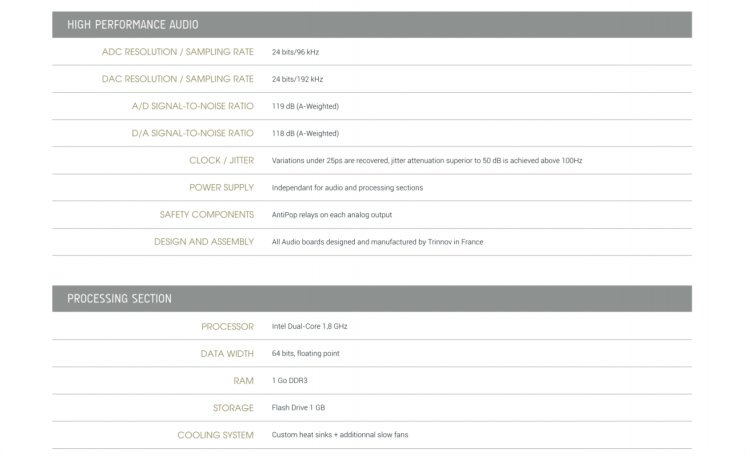This screenshot has height=456, width=750.
Task: Select the Power Supply label
Action: (221, 187)
